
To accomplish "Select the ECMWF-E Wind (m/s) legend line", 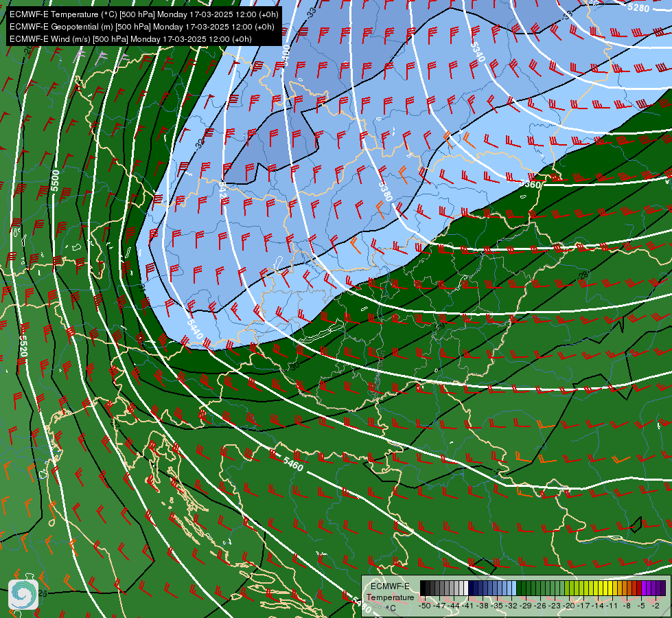I will (x=130, y=39).
